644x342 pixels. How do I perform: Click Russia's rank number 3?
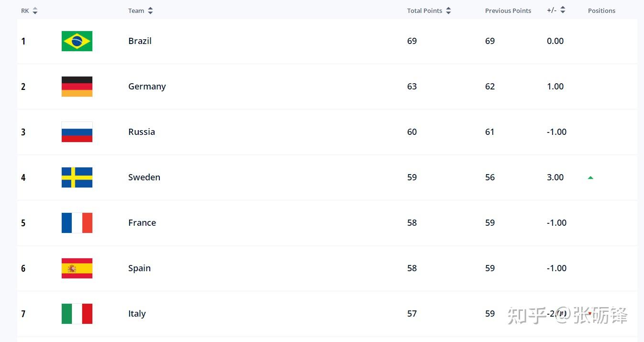click(x=23, y=132)
